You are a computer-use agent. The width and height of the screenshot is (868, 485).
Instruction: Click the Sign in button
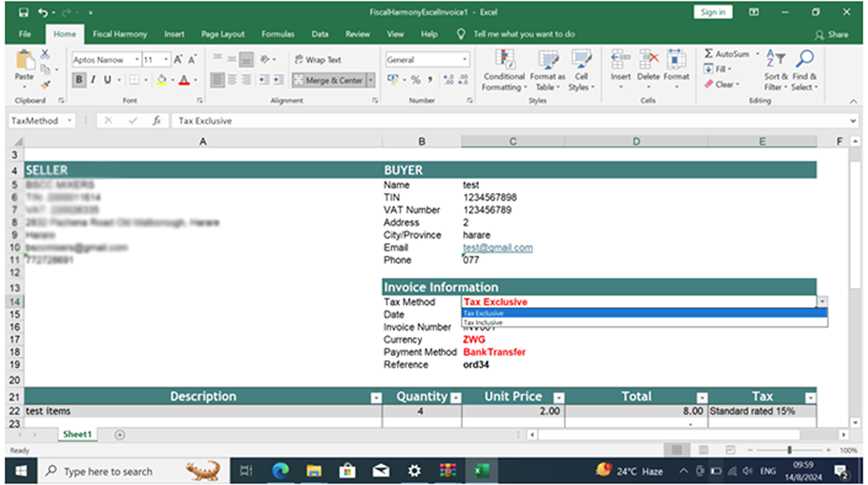(713, 12)
